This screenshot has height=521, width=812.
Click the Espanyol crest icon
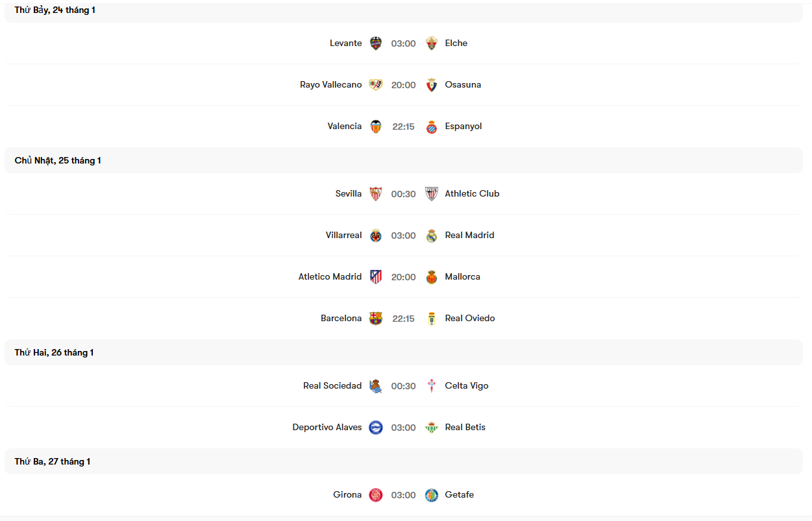tap(432, 126)
